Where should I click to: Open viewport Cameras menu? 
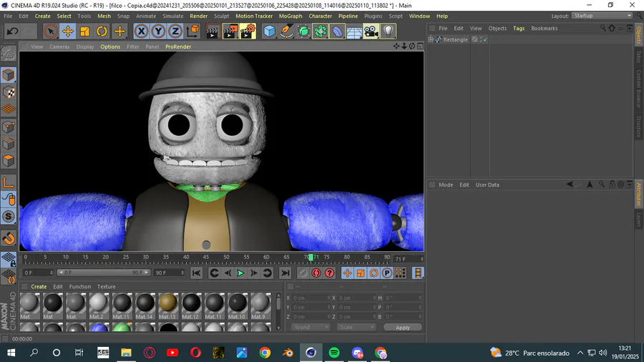coord(59,47)
